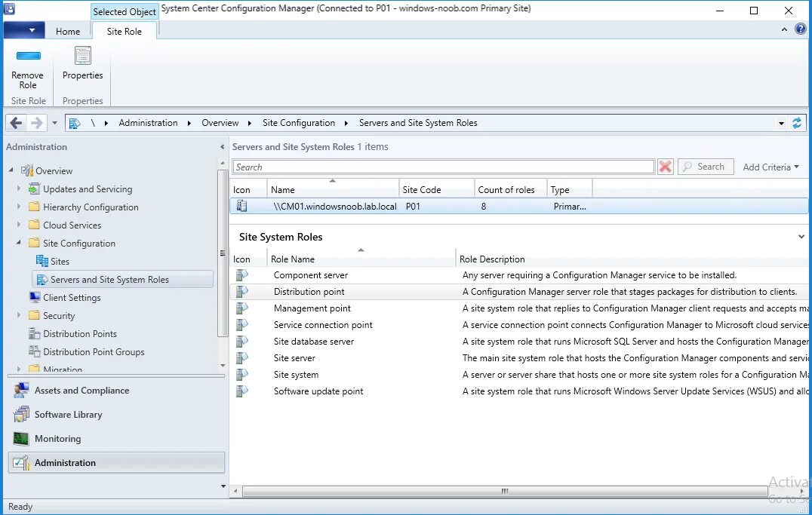Click the Updates and Servicing node icon
Image resolution: width=812 pixels, height=515 pixels.
click(x=34, y=189)
